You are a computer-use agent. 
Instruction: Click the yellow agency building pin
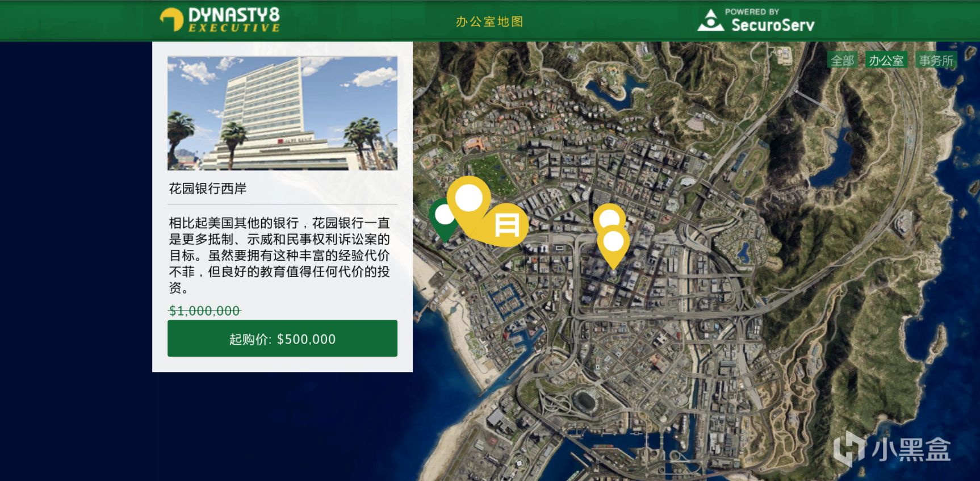pyautogui.click(x=507, y=225)
